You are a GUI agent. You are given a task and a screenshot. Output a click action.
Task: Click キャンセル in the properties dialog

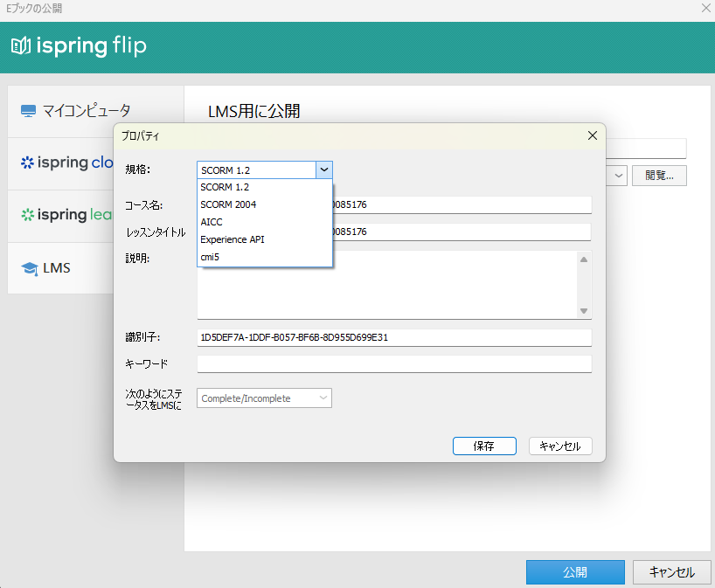pyautogui.click(x=560, y=446)
